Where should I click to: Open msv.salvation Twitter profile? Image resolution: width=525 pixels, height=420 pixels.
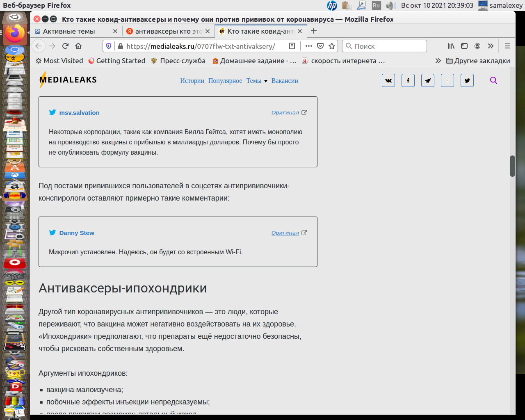[x=79, y=113]
